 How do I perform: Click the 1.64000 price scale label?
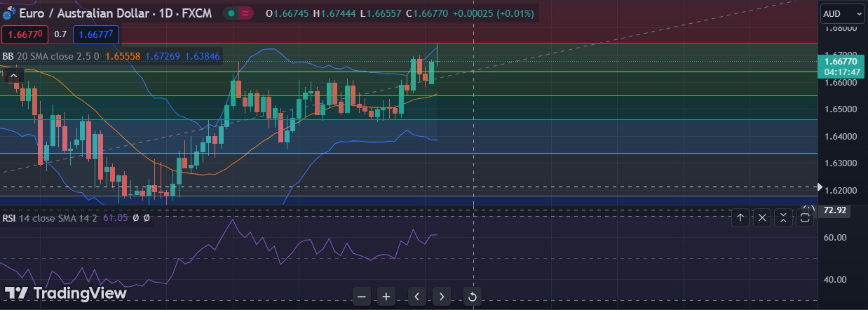[x=841, y=137]
